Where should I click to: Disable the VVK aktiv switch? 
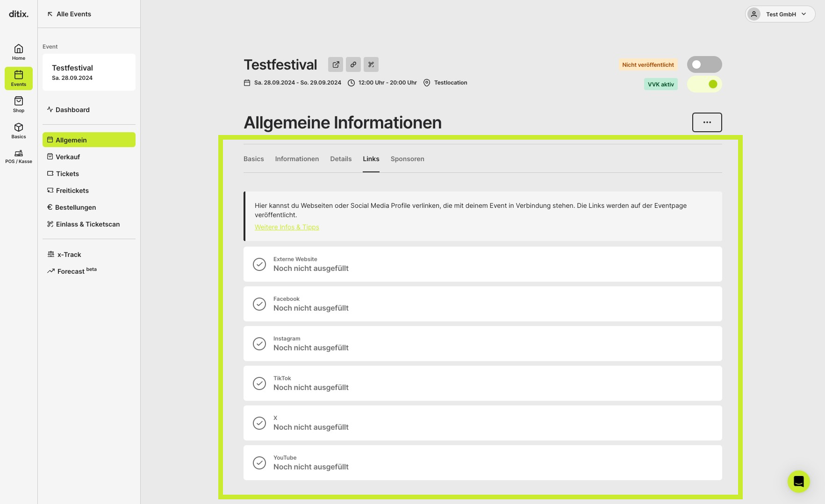point(704,84)
